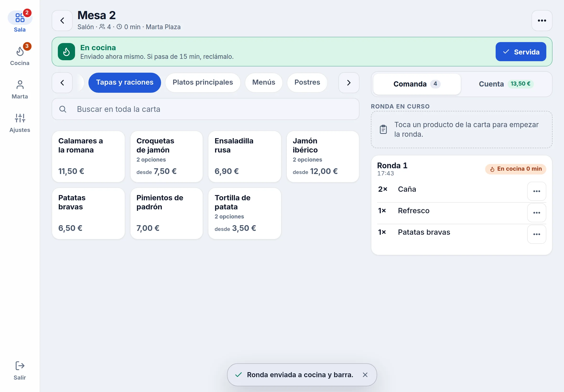Image resolution: width=564 pixels, height=392 pixels.
Task: Open Marta user profile icon
Action: tap(20, 85)
